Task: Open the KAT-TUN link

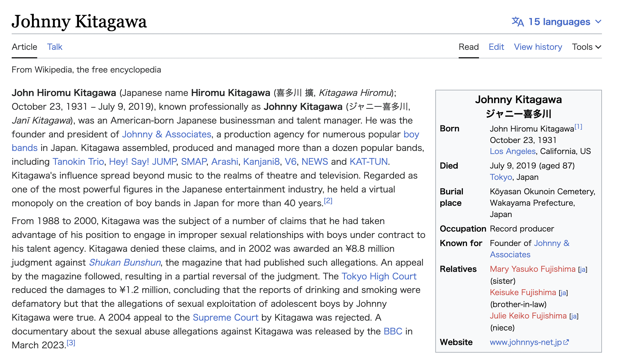Action: tap(369, 162)
